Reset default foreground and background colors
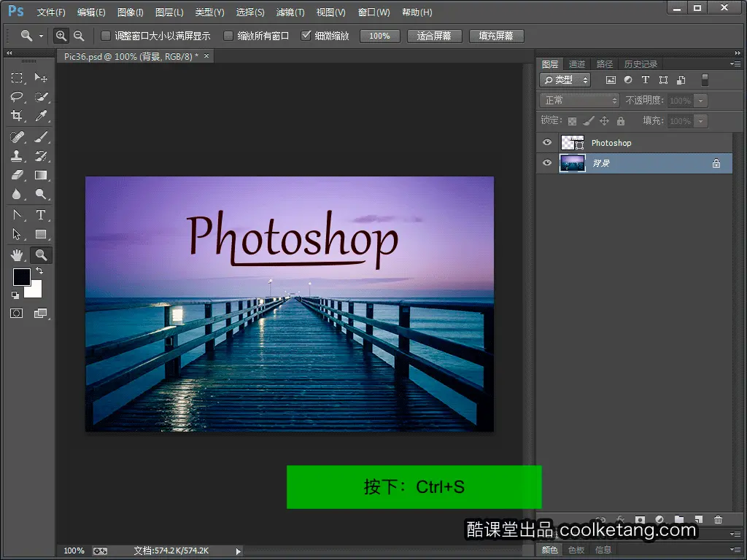747x560 pixels. 15,295
